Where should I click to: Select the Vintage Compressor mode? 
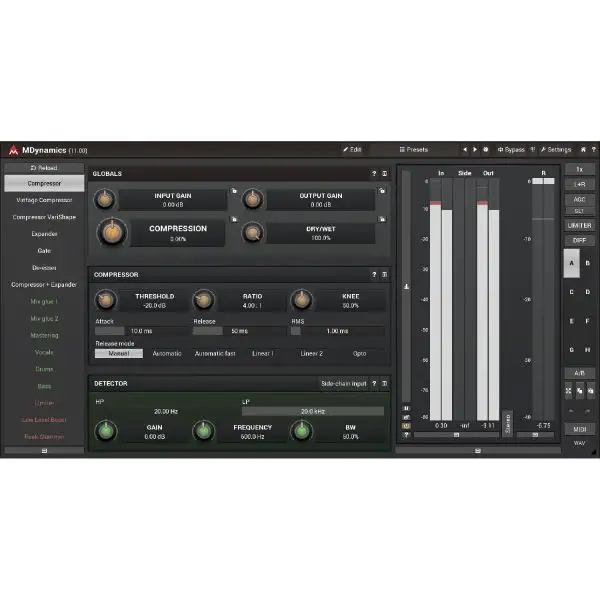[x=43, y=200]
